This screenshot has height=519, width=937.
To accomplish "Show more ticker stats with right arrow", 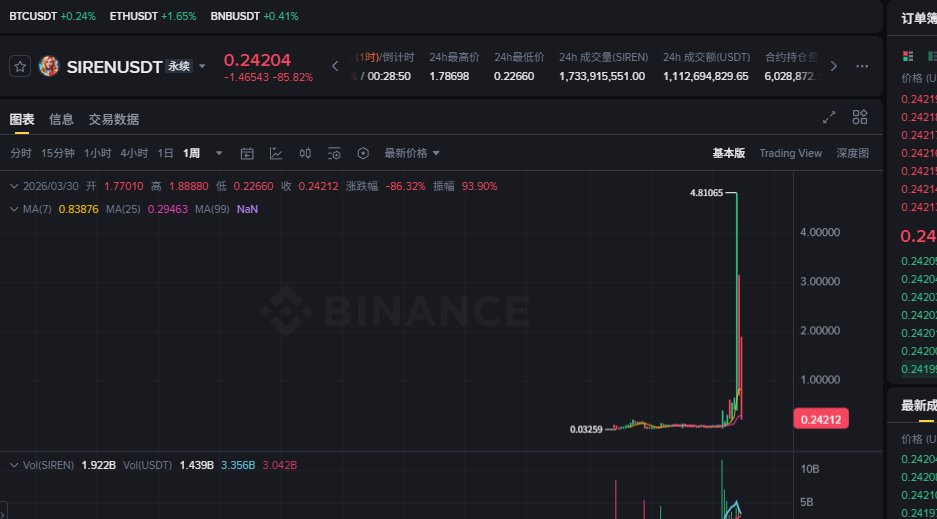I will coord(834,66).
